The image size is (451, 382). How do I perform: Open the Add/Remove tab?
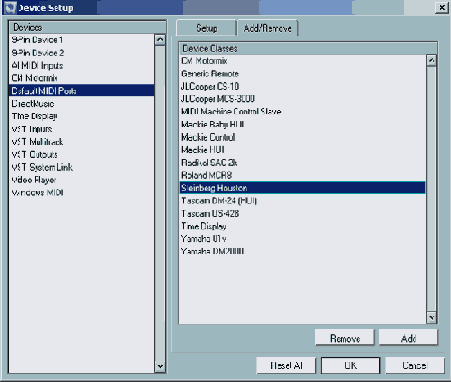pyautogui.click(x=267, y=28)
